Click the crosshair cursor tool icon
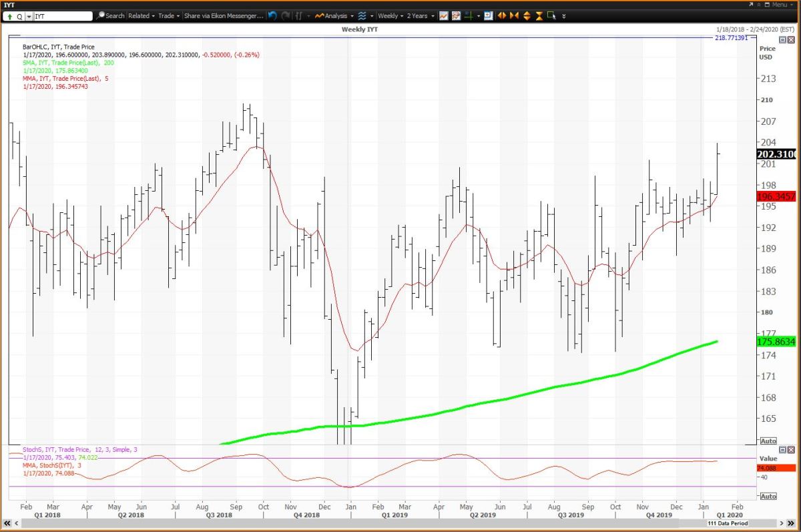Image resolution: width=801 pixels, height=532 pixels. pos(469,15)
